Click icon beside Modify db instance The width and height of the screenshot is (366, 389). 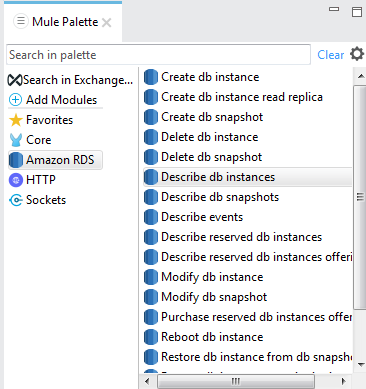pos(151,277)
